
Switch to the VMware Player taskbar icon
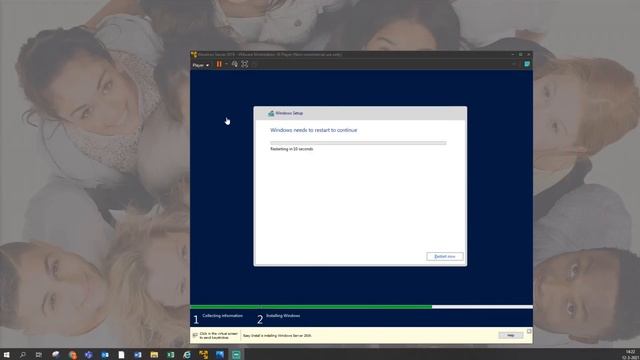coord(203,355)
